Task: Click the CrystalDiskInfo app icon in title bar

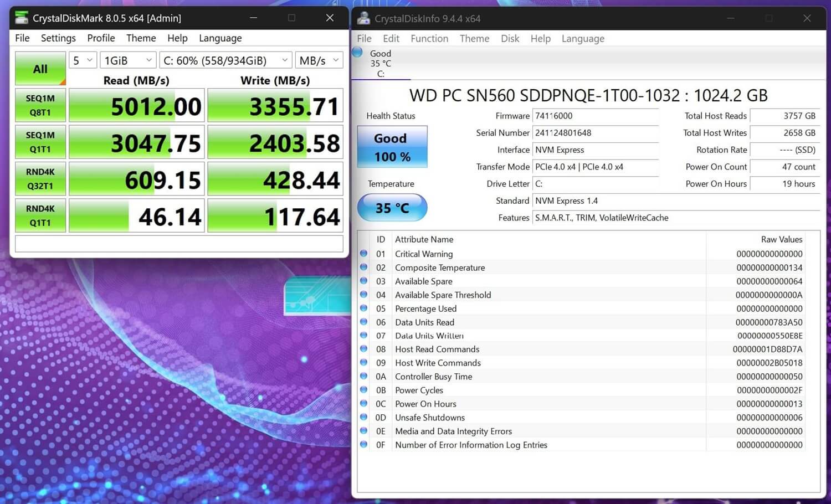Action: 363,18
